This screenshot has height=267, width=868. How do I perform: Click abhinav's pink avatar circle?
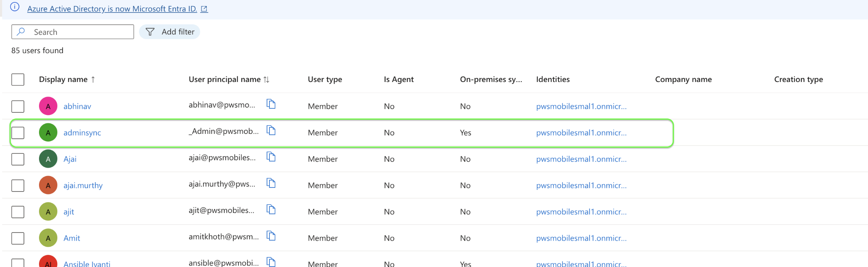tap(48, 106)
